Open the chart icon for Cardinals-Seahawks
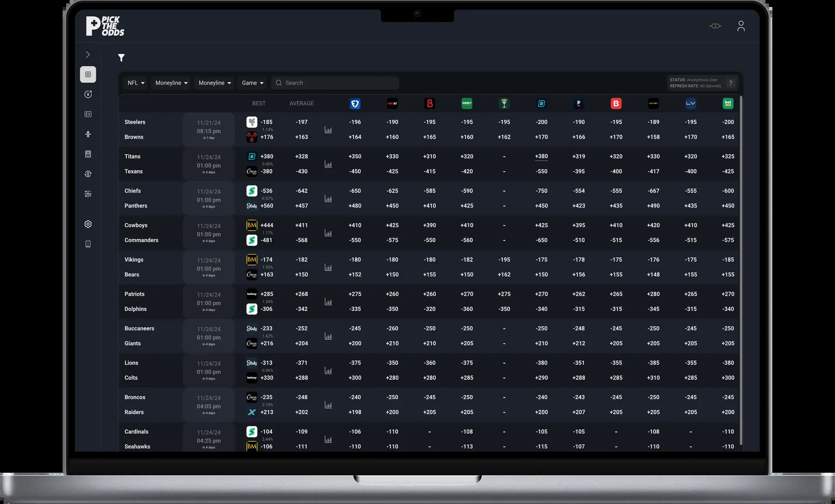835x504 pixels. (328, 439)
